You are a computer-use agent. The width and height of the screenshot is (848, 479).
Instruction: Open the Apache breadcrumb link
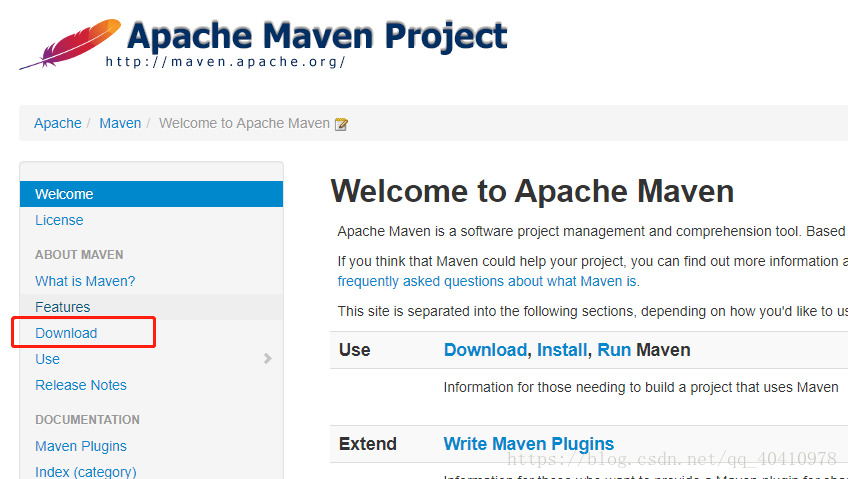click(58, 123)
